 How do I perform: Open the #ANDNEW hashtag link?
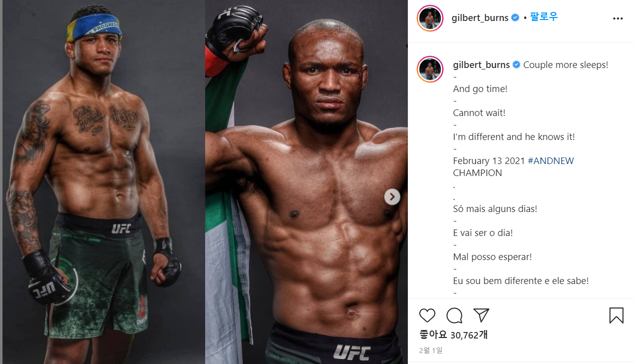(x=551, y=161)
